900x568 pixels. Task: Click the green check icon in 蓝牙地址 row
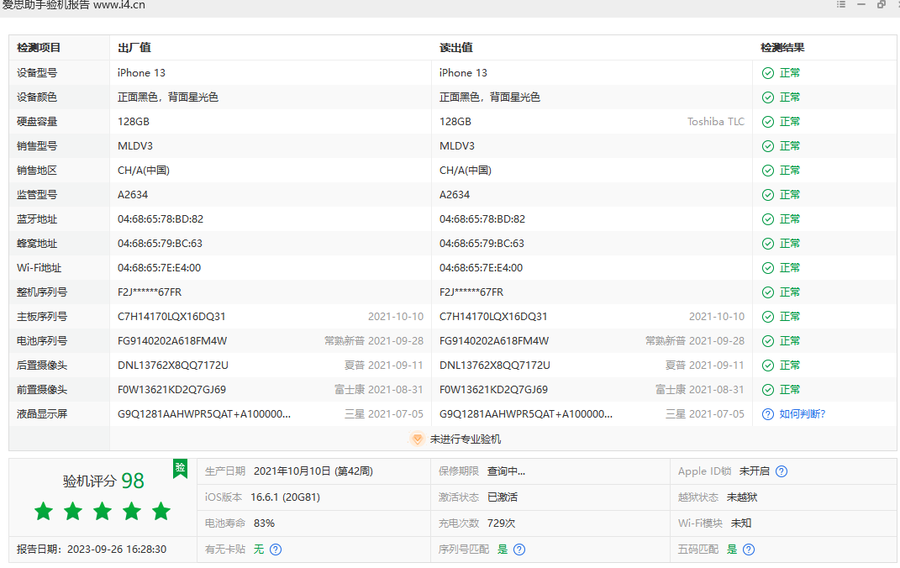[767, 219]
